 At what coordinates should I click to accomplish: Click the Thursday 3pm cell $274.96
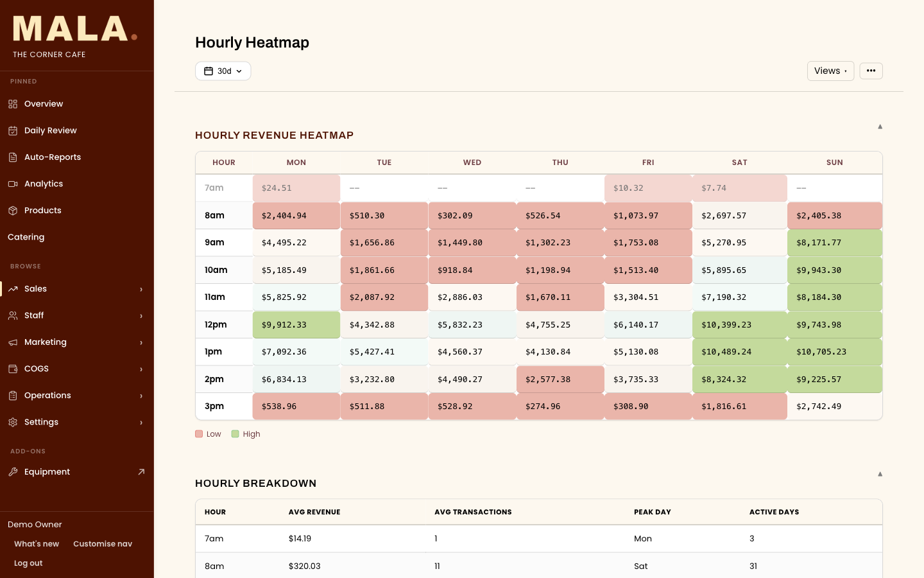(560, 407)
